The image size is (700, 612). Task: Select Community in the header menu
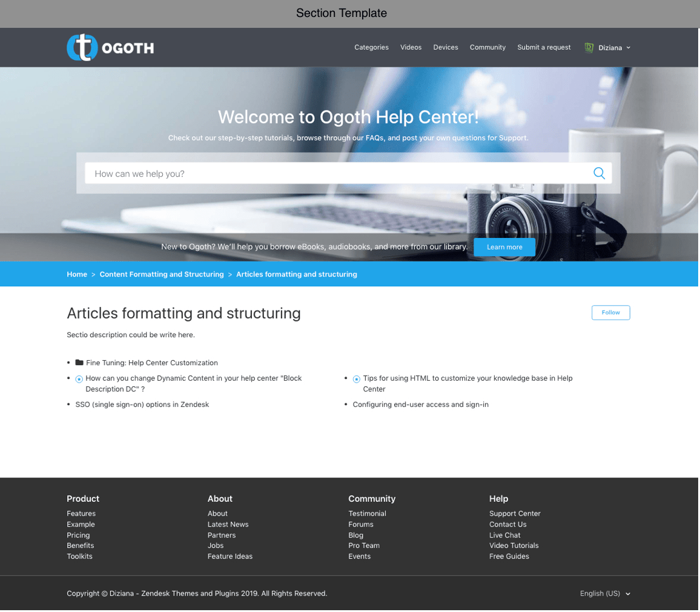[487, 47]
